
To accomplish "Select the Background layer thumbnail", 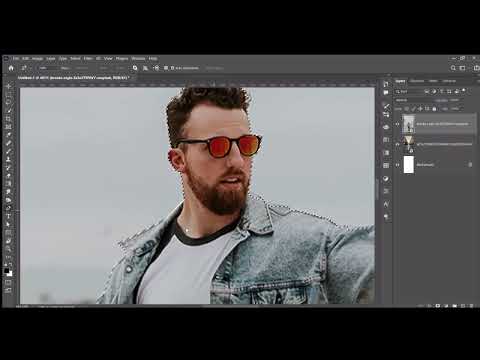I will pos(409,165).
